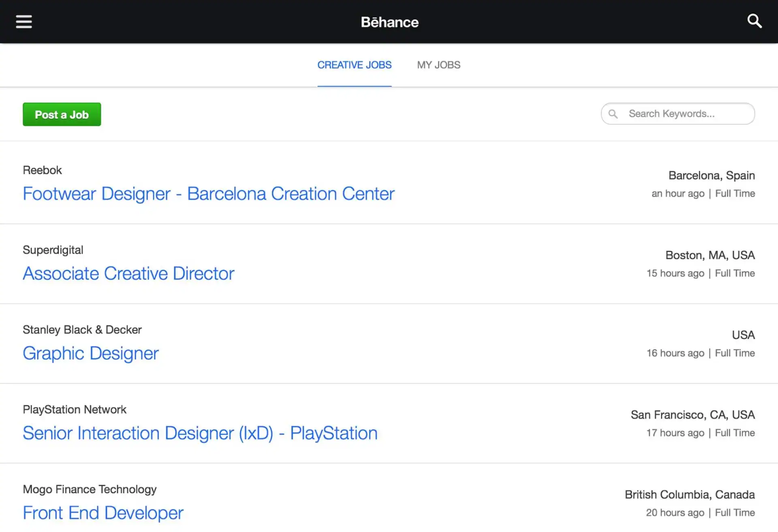Click the Superdigital company name
The image size is (778, 532).
(x=53, y=250)
